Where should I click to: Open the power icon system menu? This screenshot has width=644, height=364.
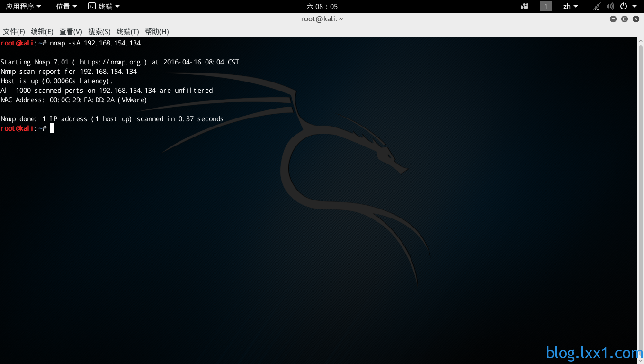pos(628,6)
